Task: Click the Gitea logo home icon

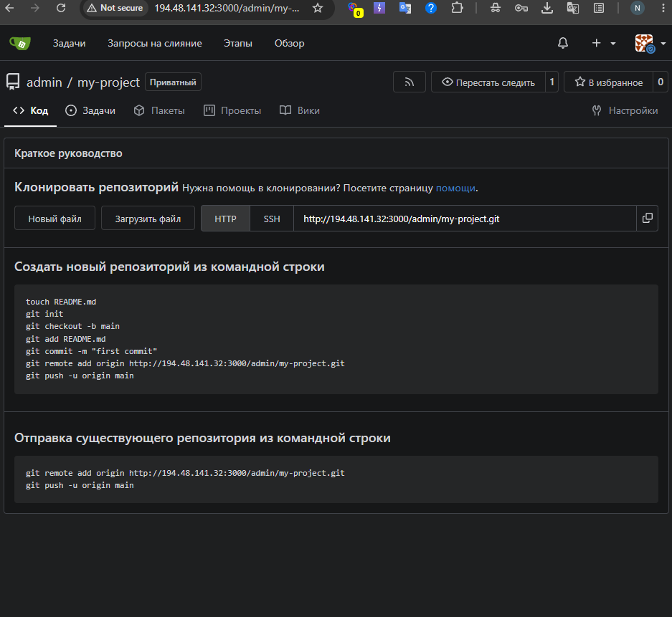Action: [20, 43]
